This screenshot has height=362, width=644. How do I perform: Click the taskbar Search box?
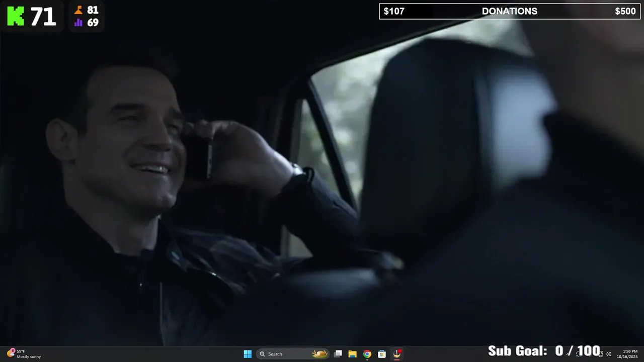pyautogui.click(x=293, y=354)
